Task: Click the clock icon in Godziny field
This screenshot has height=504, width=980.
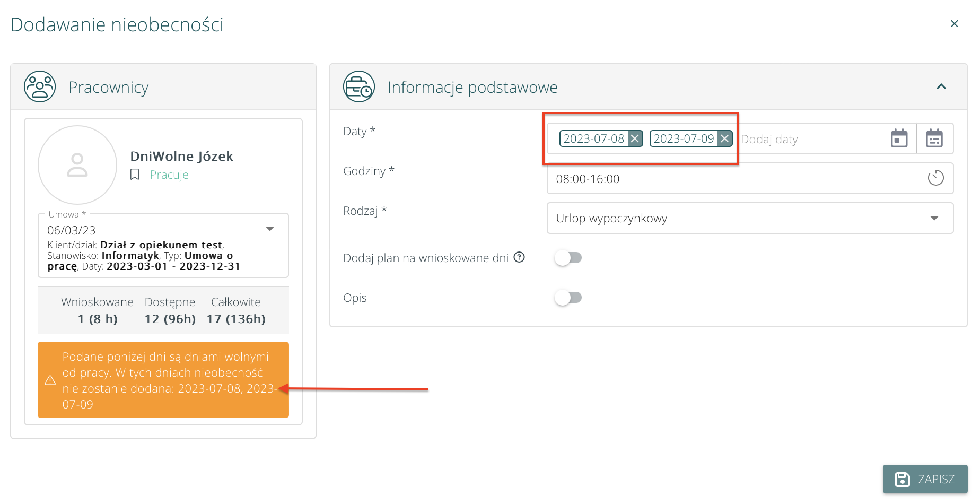Action: [x=935, y=178]
